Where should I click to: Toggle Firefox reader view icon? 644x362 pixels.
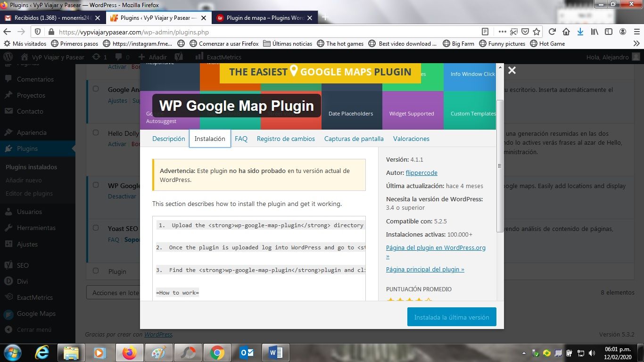[x=485, y=32]
